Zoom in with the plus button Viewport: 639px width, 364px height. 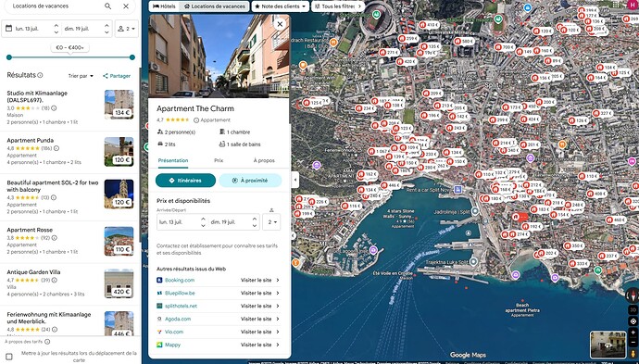(x=633, y=333)
